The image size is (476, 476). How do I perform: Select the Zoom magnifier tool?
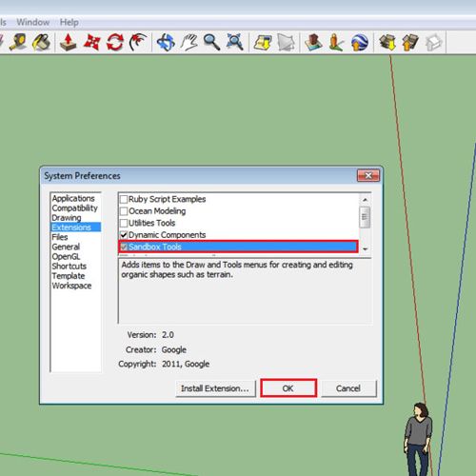coord(211,42)
